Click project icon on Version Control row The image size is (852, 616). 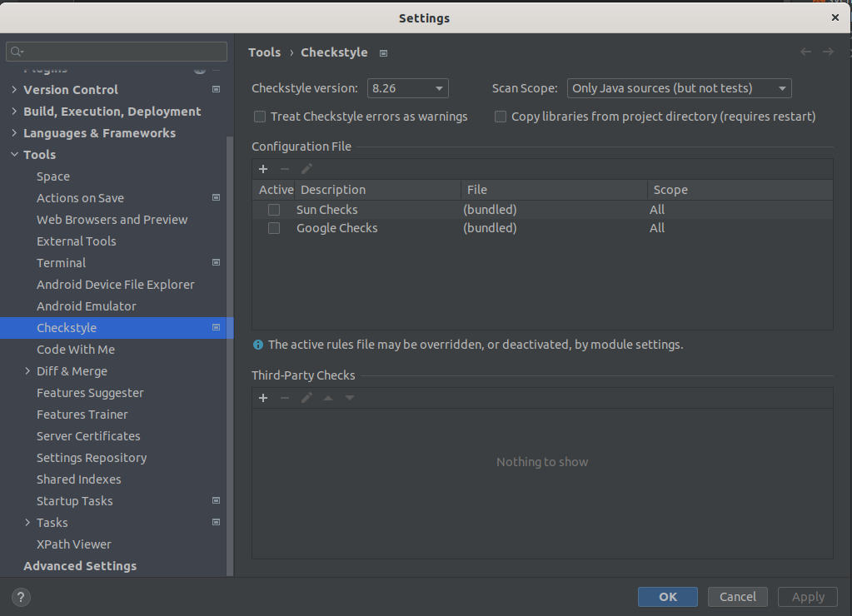point(217,89)
